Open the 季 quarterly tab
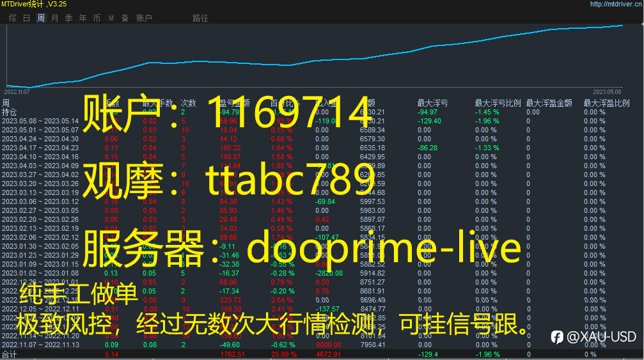The height and width of the screenshot is (360, 644). click(69, 18)
